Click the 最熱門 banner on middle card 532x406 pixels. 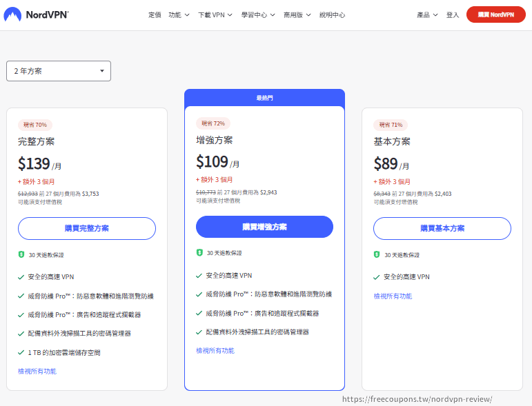pos(265,98)
